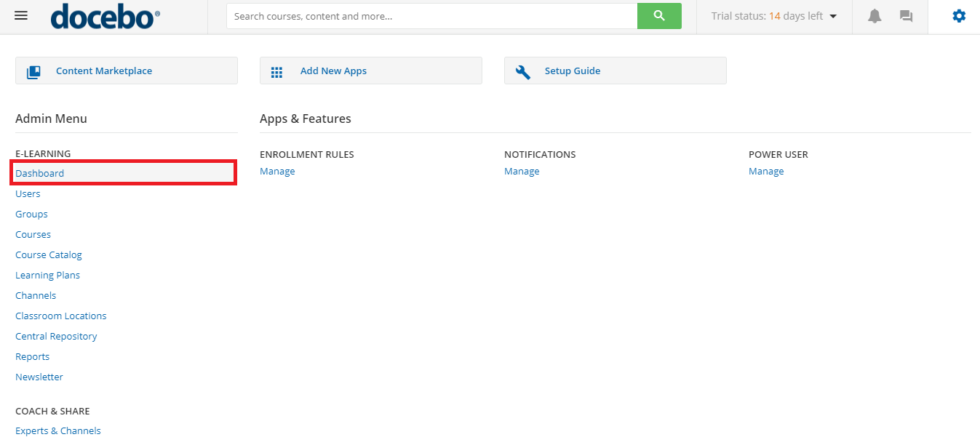Click the Apps & Features heading

click(x=306, y=119)
